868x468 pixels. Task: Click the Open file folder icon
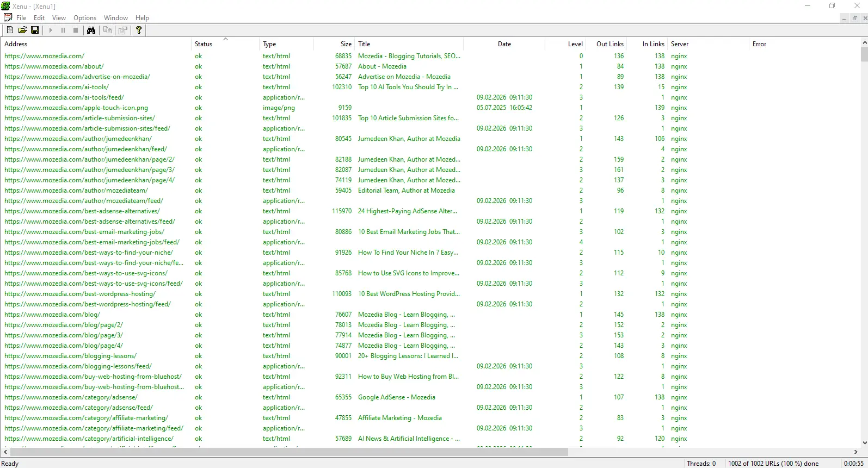click(x=22, y=30)
